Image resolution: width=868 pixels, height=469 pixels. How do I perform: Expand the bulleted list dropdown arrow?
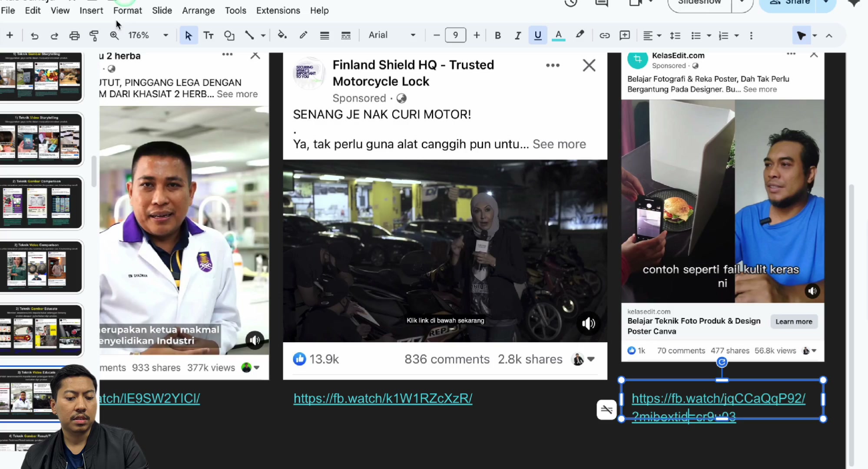tap(709, 36)
